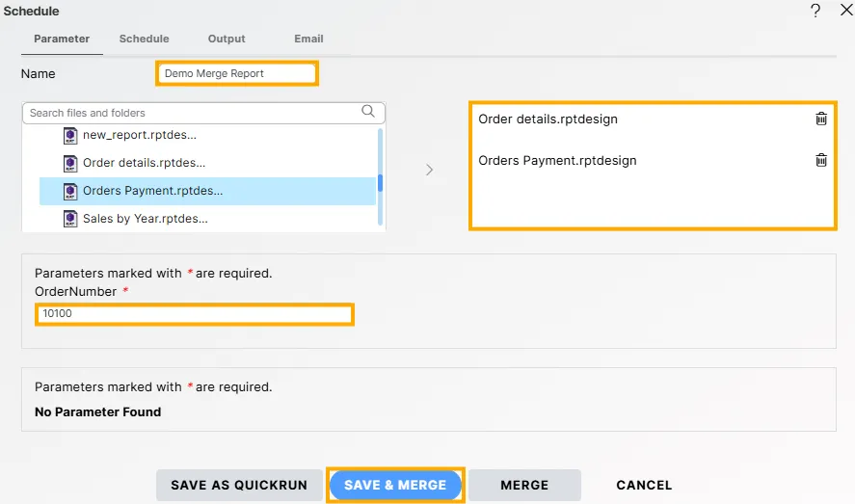Delete Order details.rptdesign from the merge list
This screenshot has width=855, height=504.
(x=820, y=119)
